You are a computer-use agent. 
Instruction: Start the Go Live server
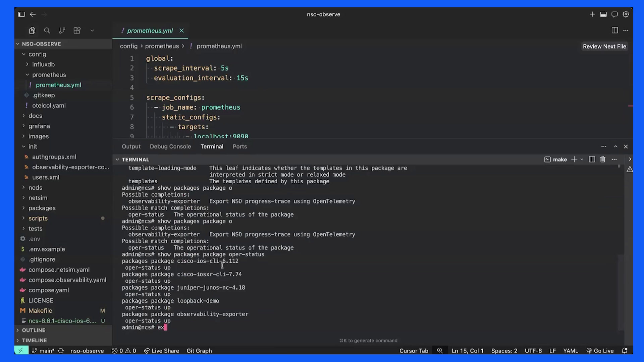coord(600,351)
